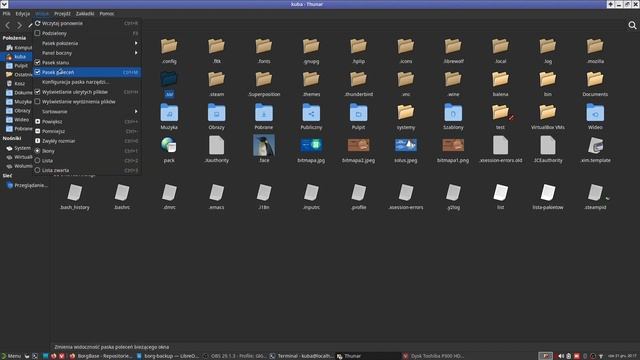
Task: Click the volume speaker tray icon
Action: click(x=561, y=356)
